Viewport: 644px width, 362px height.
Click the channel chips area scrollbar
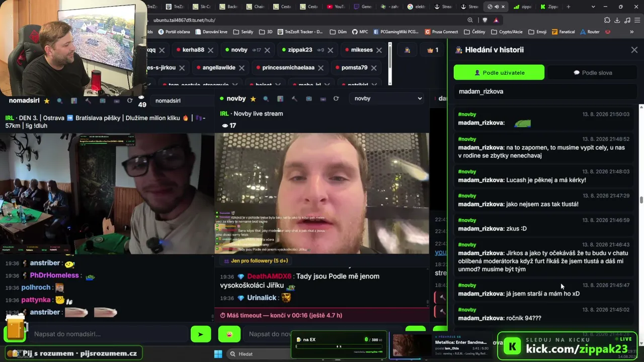[390, 56]
